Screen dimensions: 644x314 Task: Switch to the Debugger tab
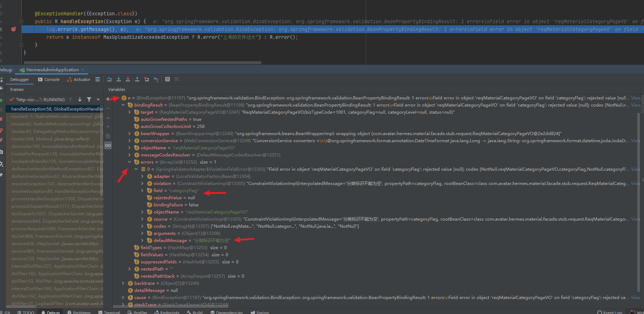click(20, 79)
